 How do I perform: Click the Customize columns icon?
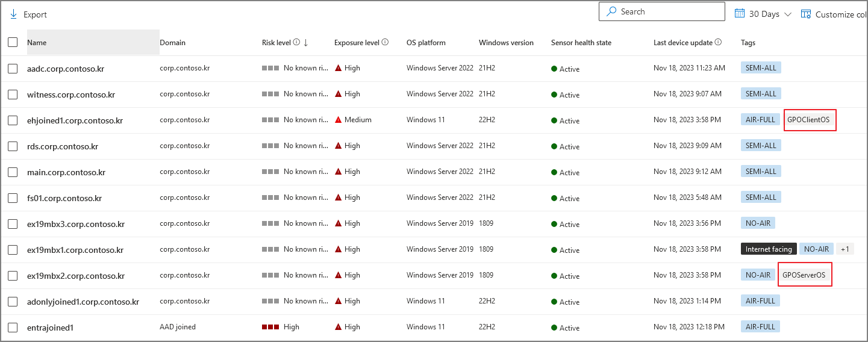[x=806, y=14]
